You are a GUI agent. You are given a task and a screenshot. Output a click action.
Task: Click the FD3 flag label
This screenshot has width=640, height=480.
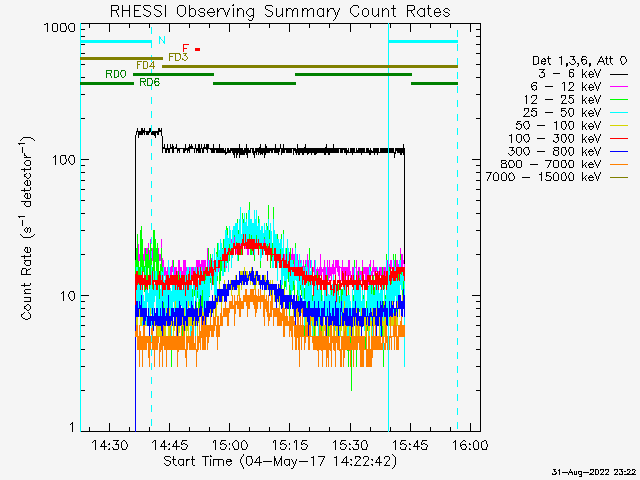(x=178, y=57)
